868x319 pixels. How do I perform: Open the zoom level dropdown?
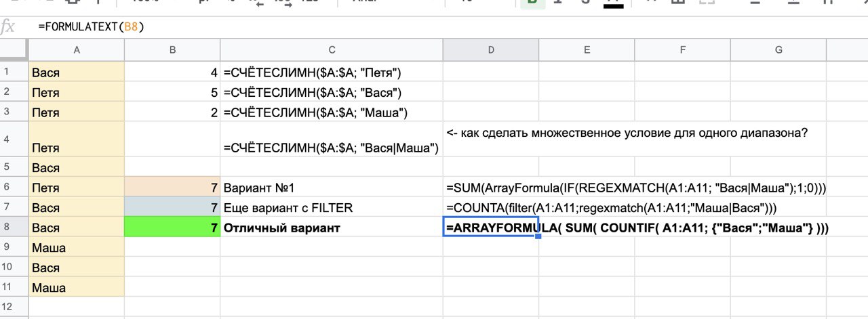(x=146, y=3)
